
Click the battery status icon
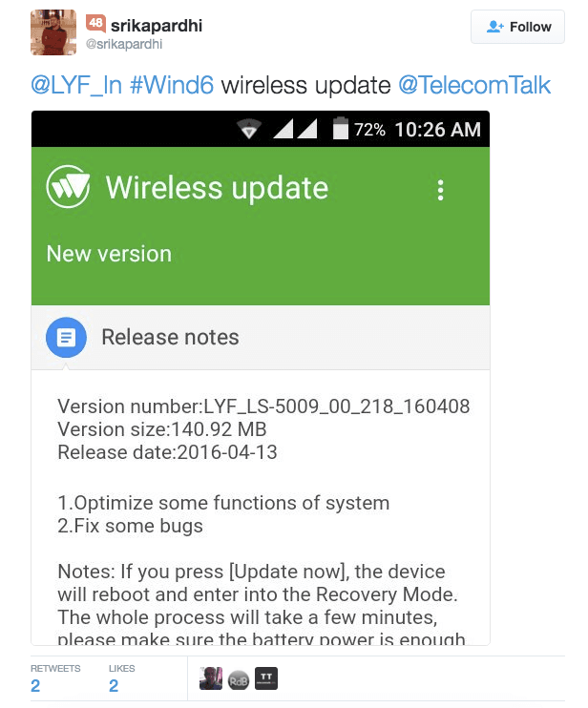coord(341,128)
